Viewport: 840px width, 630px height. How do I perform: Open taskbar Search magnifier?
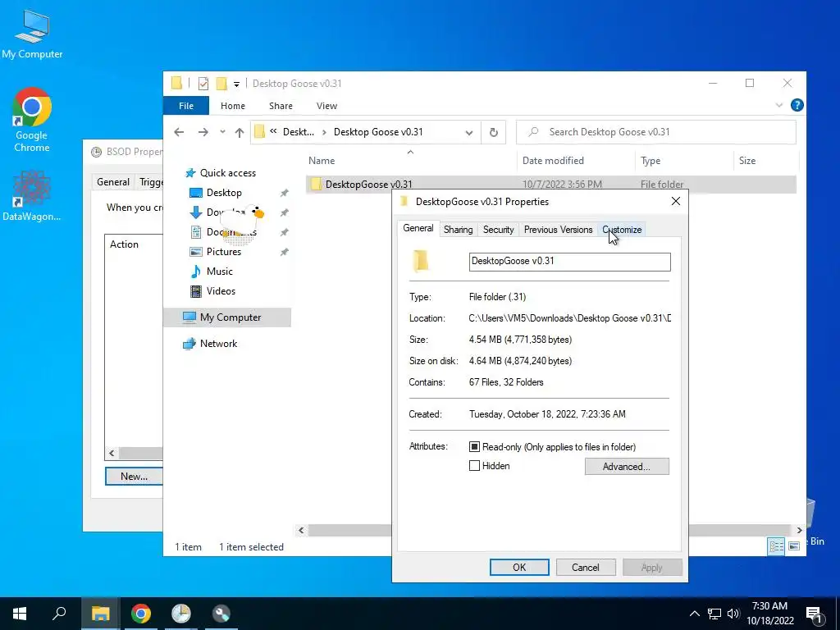(x=59, y=614)
